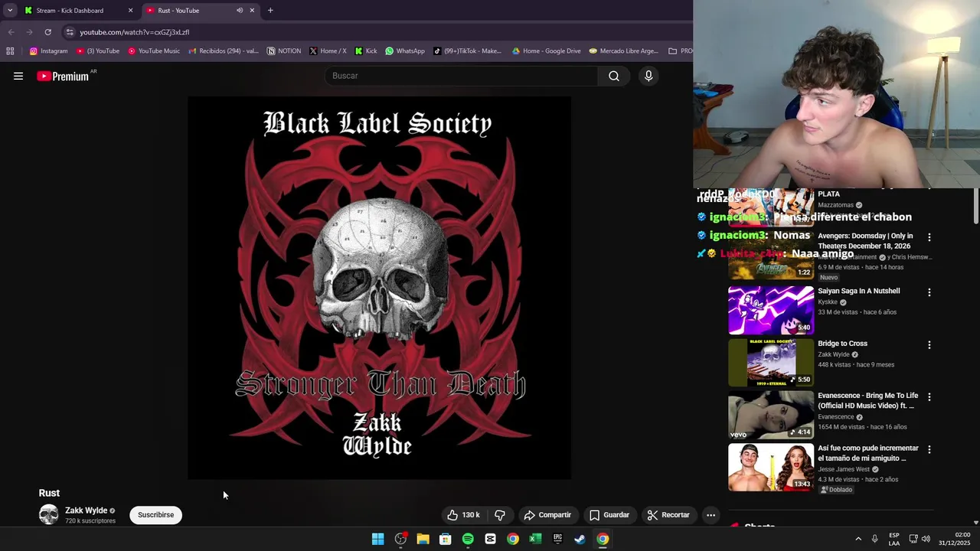Open the NOTION bookmark
This screenshot has width=980, height=551.
coord(284,51)
